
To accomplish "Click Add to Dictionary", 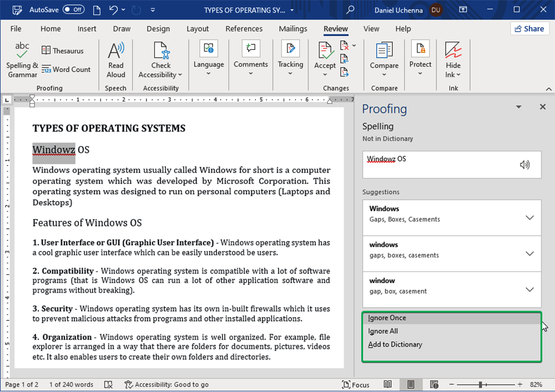I will (395, 344).
